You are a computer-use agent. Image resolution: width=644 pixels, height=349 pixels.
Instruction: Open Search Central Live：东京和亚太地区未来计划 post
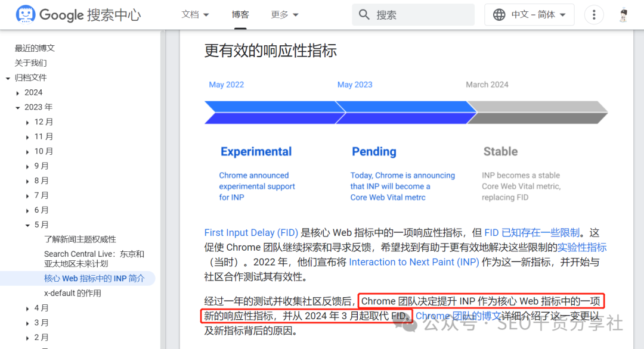click(94, 259)
